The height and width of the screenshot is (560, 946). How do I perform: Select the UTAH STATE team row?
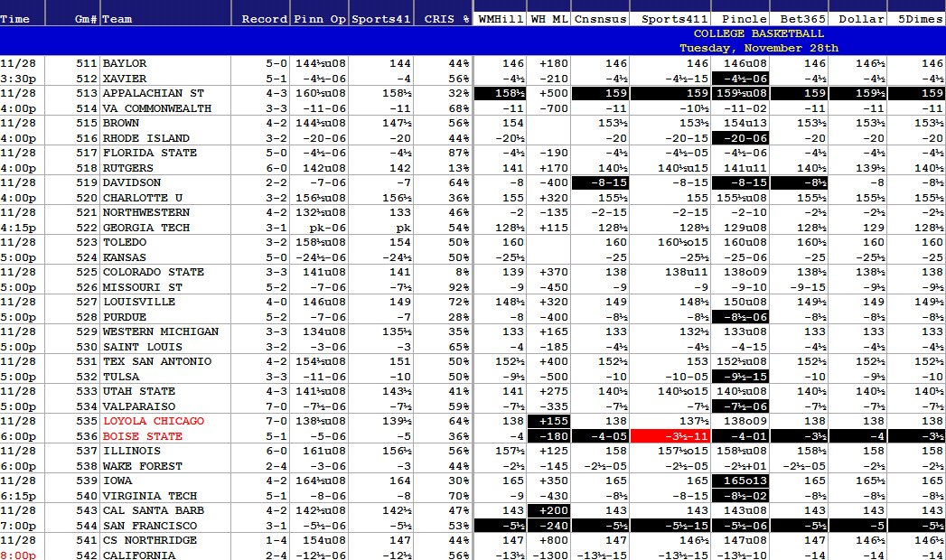point(473,392)
